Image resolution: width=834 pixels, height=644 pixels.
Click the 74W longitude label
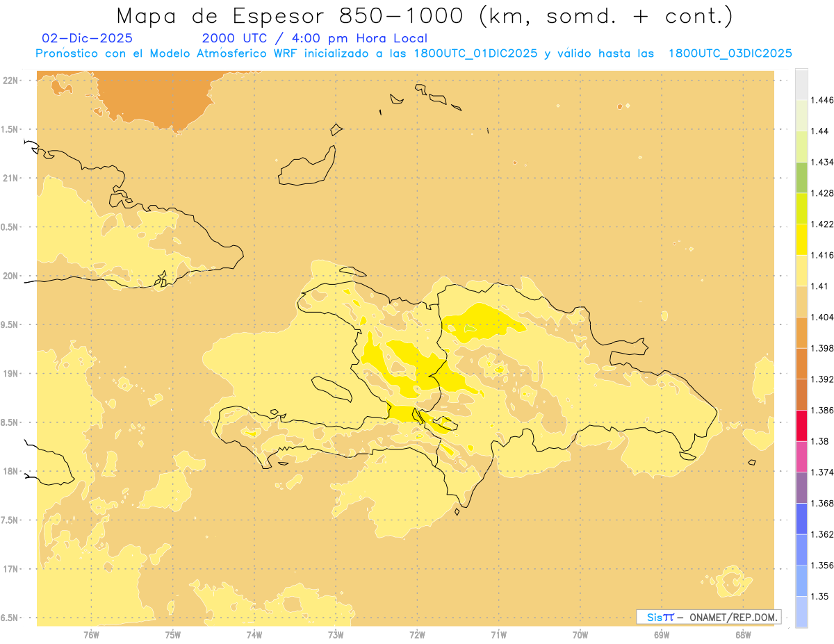click(x=254, y=634)
